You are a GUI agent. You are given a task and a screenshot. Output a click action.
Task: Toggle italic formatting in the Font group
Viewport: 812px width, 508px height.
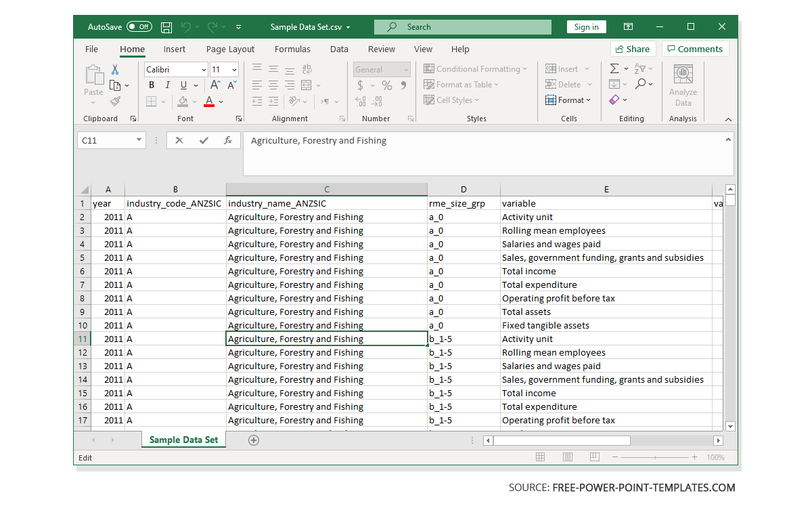click(x=167, y=85)
